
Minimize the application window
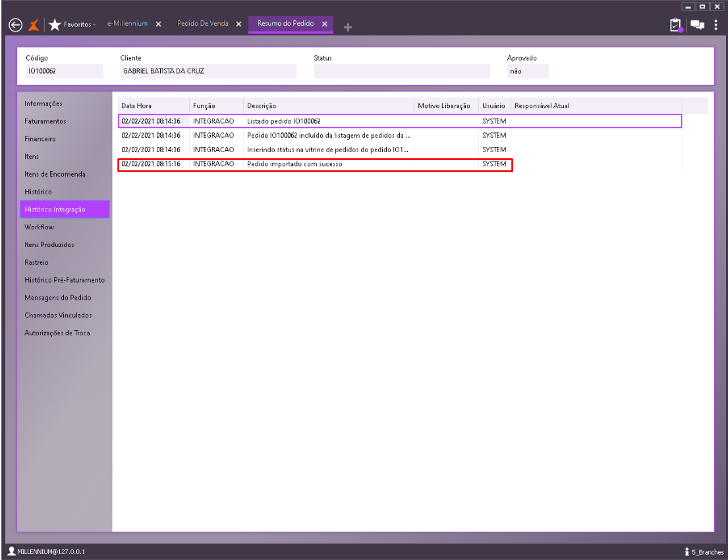click(688, 7)
